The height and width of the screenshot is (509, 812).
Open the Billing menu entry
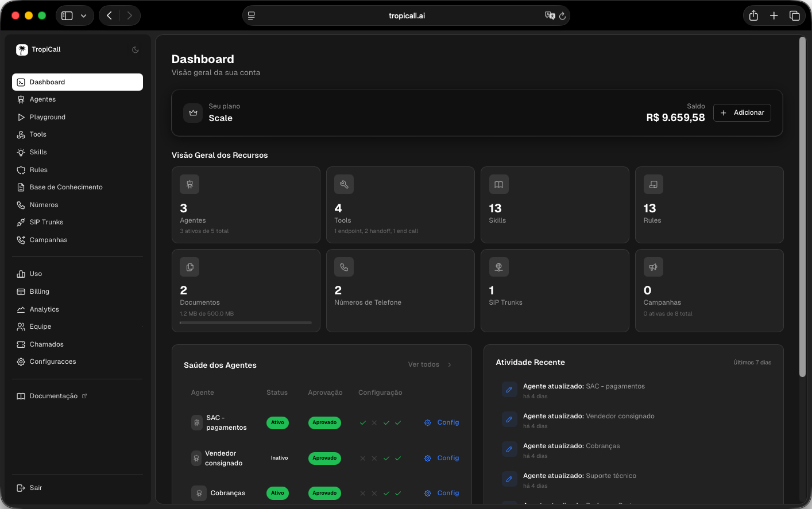coord(38,292)
